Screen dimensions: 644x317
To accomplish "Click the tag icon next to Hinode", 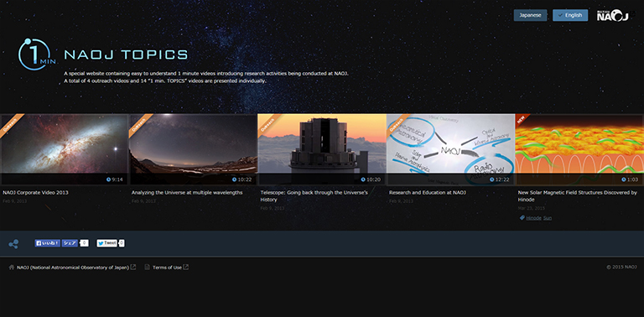I will [522, 218].
